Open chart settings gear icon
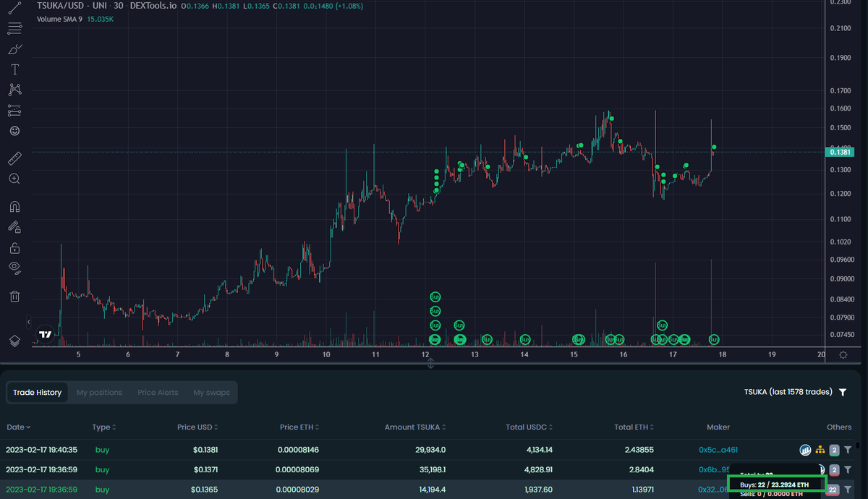This screenshot has width=868, height=499. pos(843,354)
